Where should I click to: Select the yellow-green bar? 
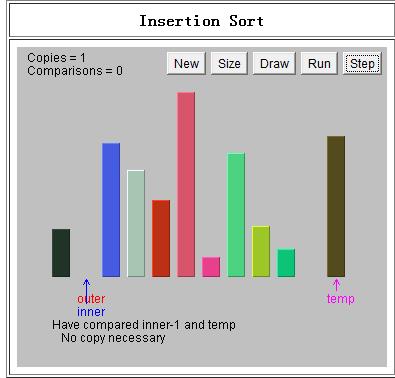coord(261,252)
